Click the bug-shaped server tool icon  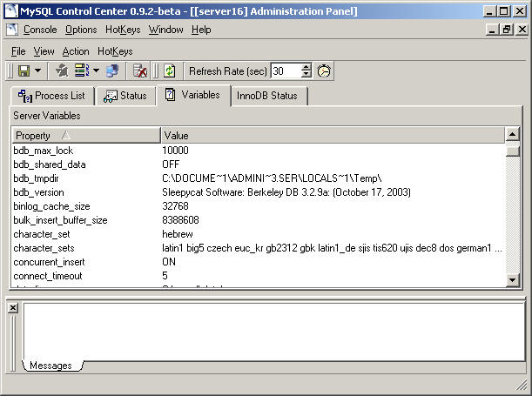(61, 70)
